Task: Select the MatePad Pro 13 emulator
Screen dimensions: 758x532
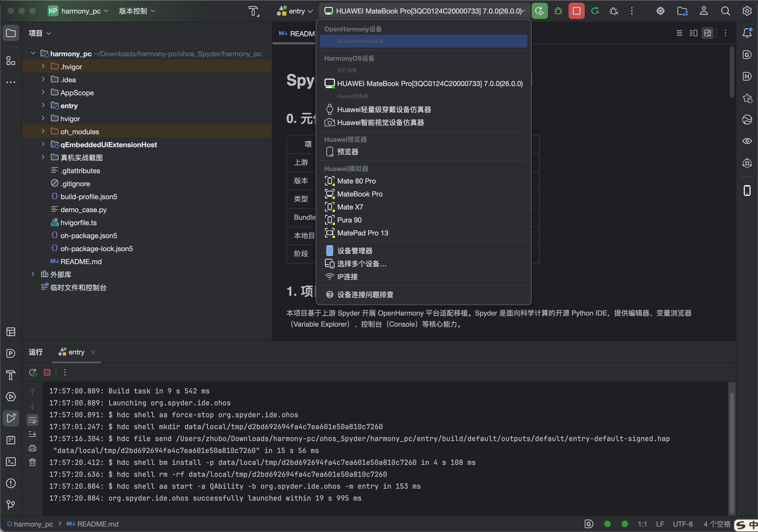Action: point(424,233)
